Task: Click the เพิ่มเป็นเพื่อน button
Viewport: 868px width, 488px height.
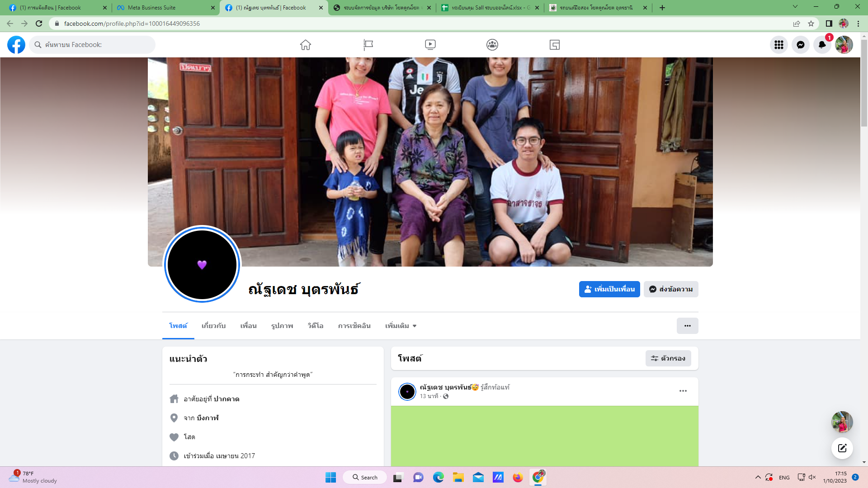Action: (x=609, y=289)
